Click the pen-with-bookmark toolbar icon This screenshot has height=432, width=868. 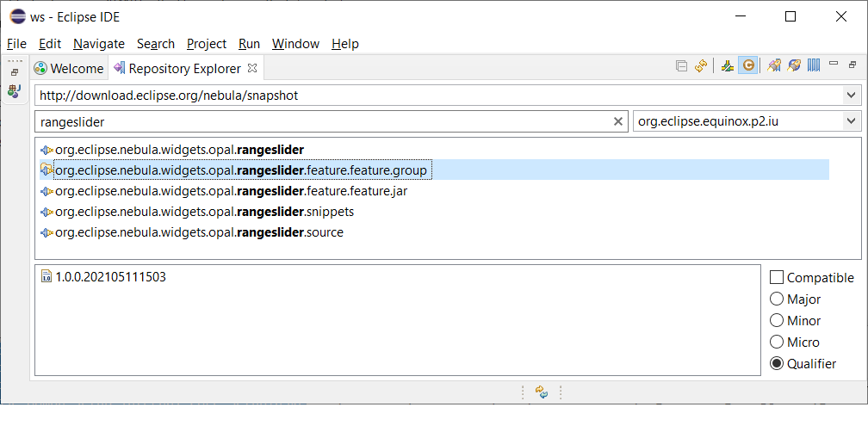(774, 65)
